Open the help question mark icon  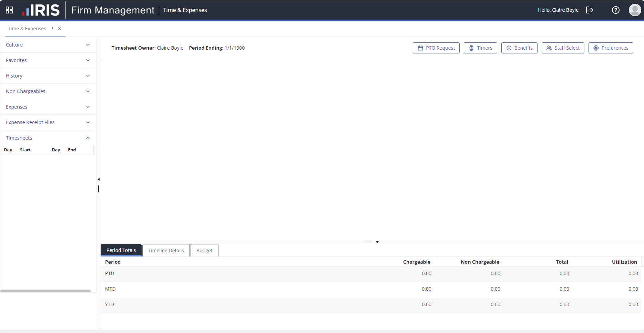click(x=615, y=10)
